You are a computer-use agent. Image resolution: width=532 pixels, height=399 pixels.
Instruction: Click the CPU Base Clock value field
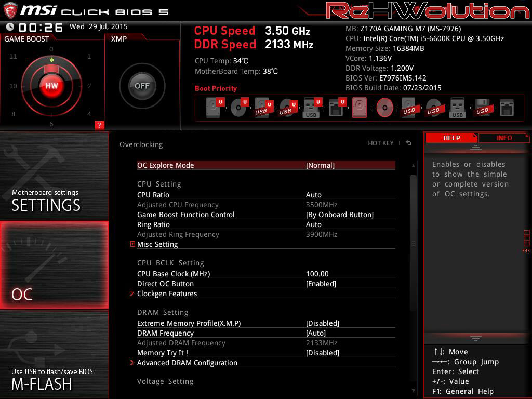pos(317,274)
